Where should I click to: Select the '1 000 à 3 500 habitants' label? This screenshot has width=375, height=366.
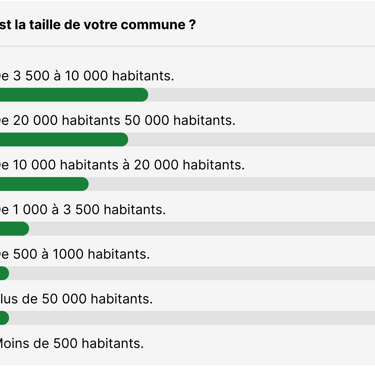pyautogui.click(x=83, y=210)
